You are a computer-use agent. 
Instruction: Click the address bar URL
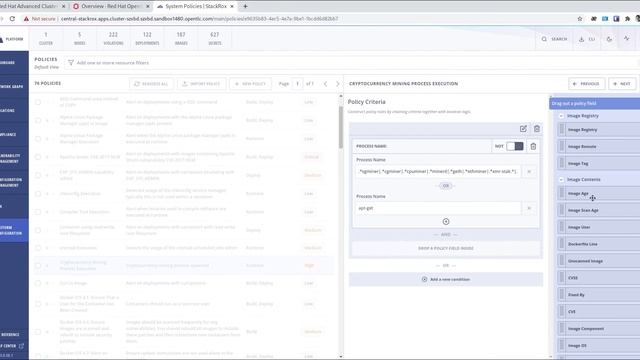point(199,19)
